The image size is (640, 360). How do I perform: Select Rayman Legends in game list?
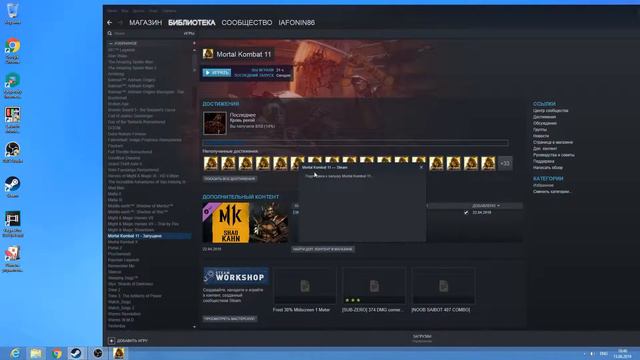123,260
